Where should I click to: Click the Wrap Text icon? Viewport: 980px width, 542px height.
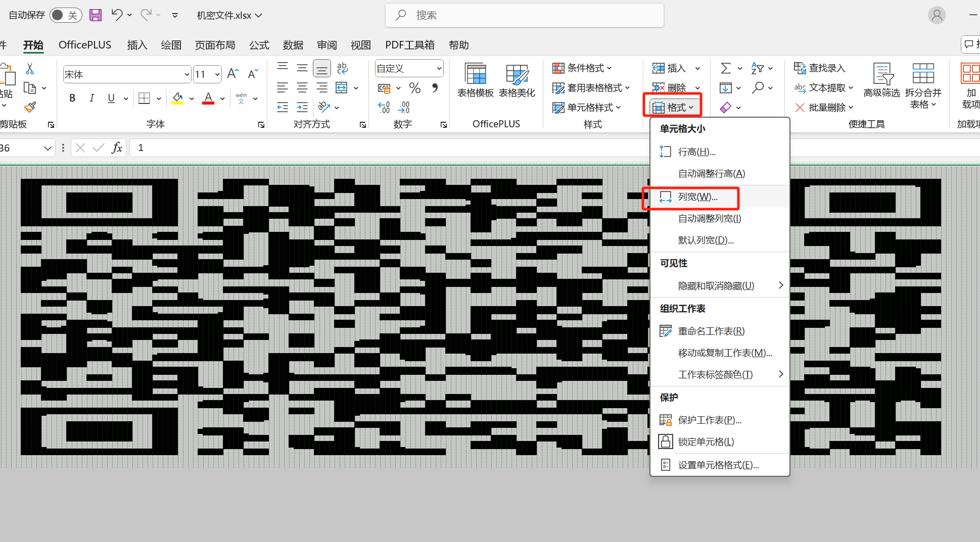[x=342, y=68]
